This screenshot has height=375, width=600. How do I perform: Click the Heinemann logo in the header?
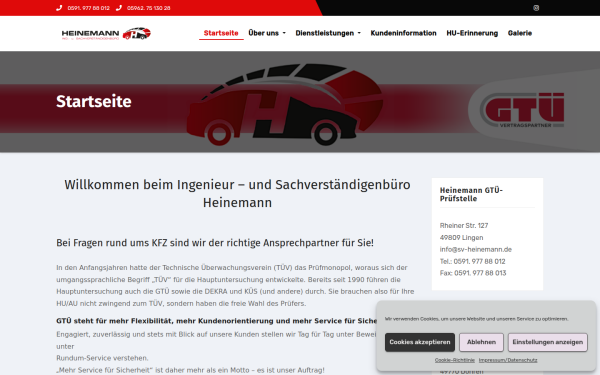click(106, 34)
